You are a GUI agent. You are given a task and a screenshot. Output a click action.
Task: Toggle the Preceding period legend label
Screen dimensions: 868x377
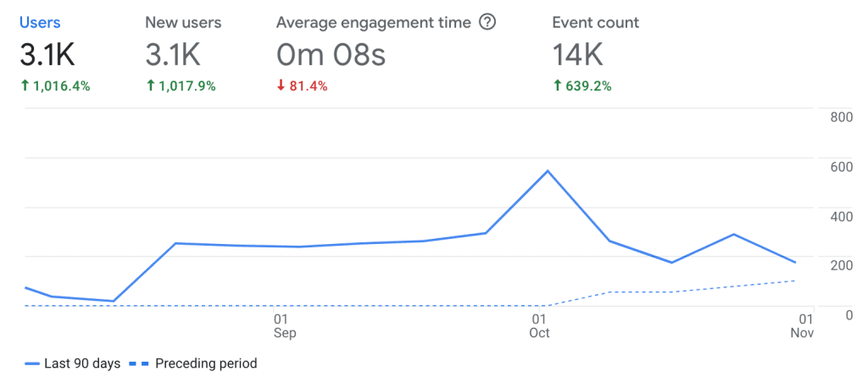[206, 363]
